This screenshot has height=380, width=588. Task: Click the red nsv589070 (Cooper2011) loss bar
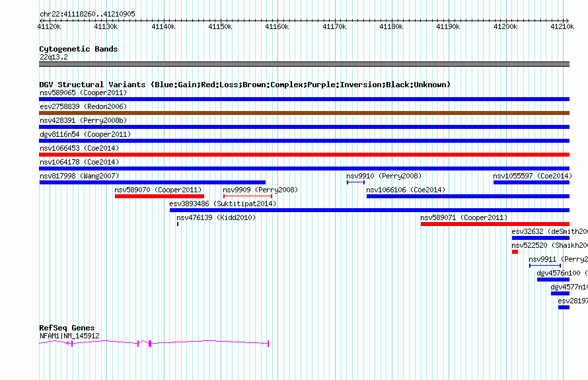159,196
